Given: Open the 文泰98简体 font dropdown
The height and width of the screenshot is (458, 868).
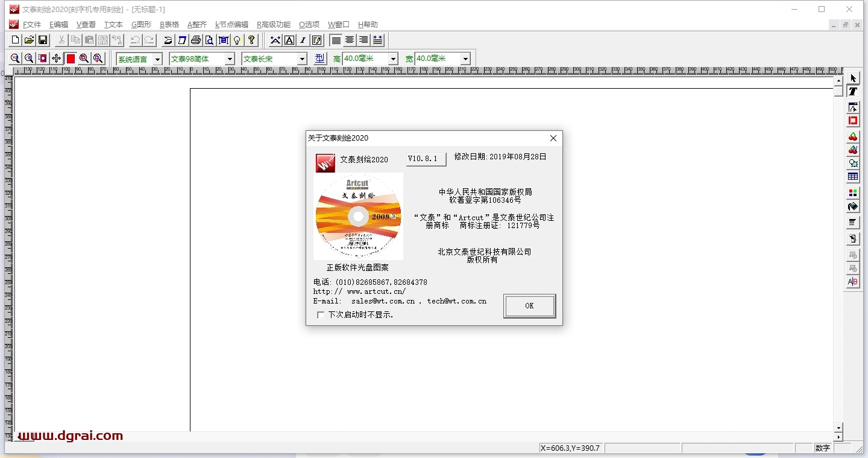Looking at the screenshot, I should tap(230, 59).
